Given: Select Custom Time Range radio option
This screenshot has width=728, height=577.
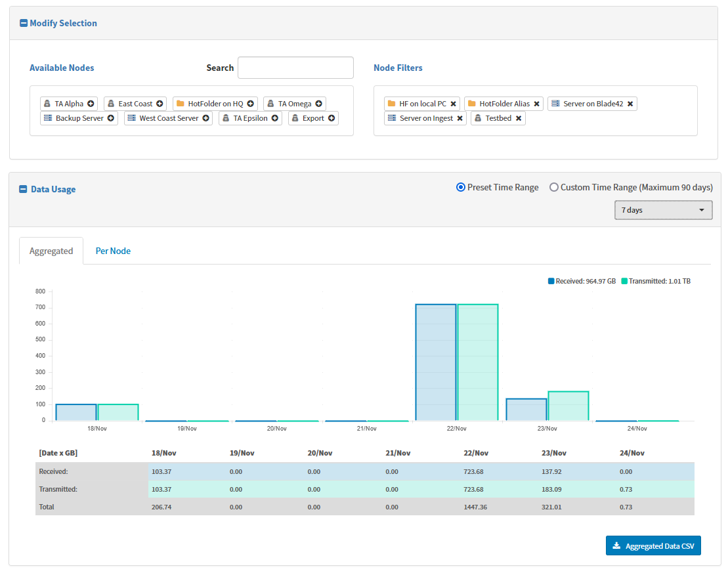Looking at the screenshot, I should [x=554, y=188].
